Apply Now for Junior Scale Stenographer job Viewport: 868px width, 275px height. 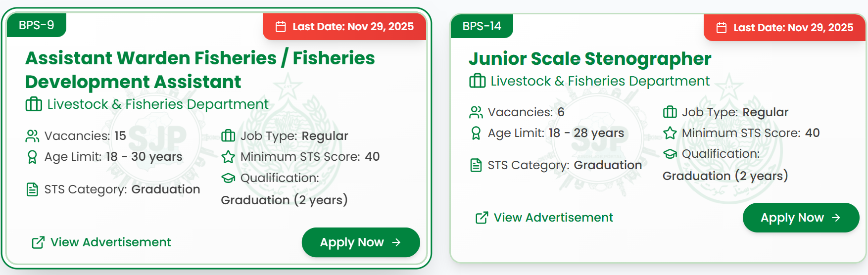click(800, 218)
